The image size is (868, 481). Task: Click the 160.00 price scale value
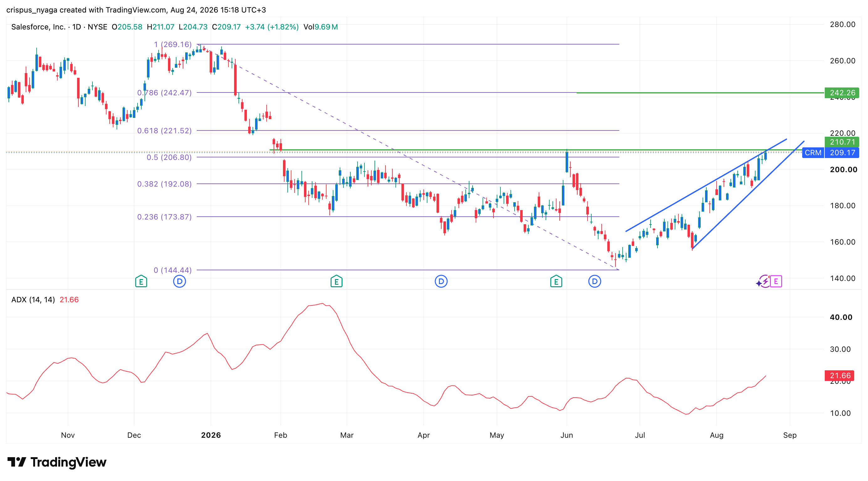[842, 242]
